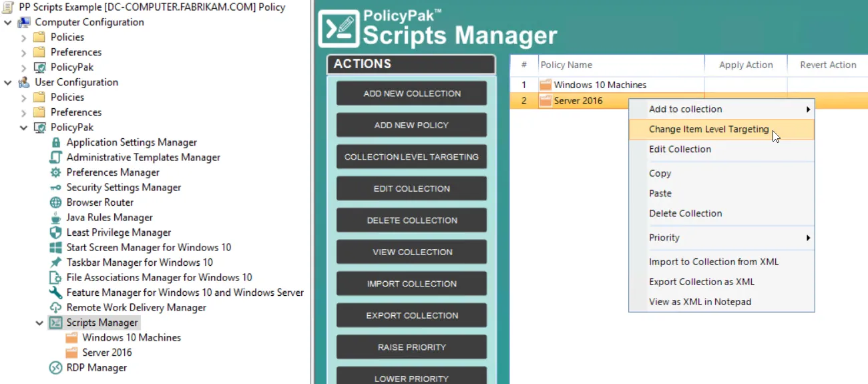868x384 pixels.
Task: Choose Paste in the context menu
Action: click(722, 194)
